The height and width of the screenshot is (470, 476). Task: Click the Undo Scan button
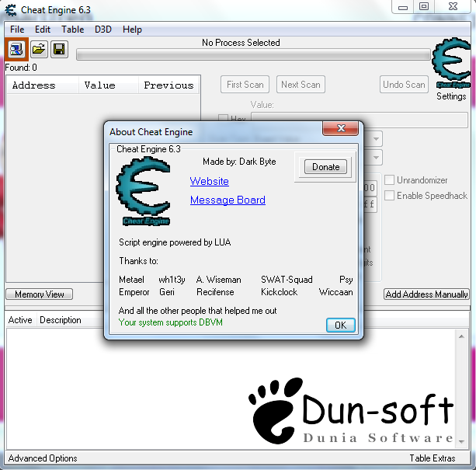coord(404,85)
